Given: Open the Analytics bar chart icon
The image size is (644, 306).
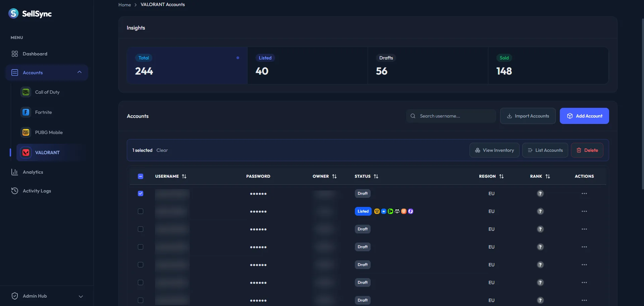Looking at the screenshot, I should pyautogui.click(x=15, y=172).
